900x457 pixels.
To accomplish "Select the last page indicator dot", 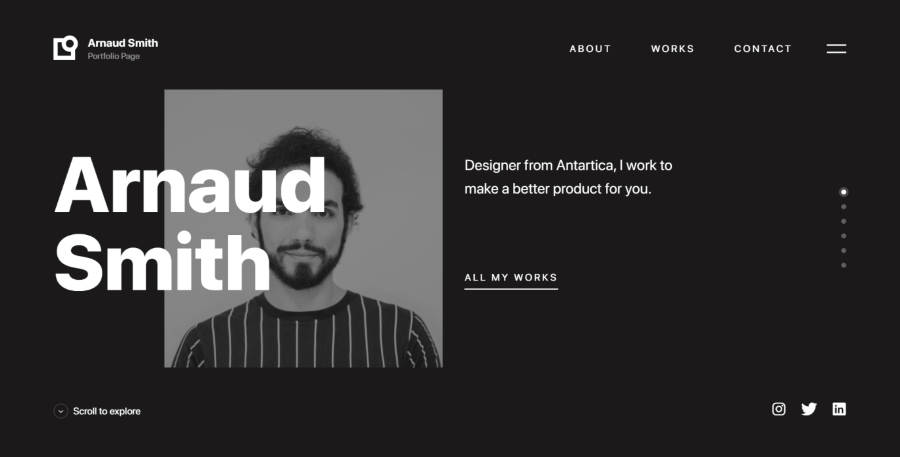I will point(843,265).
